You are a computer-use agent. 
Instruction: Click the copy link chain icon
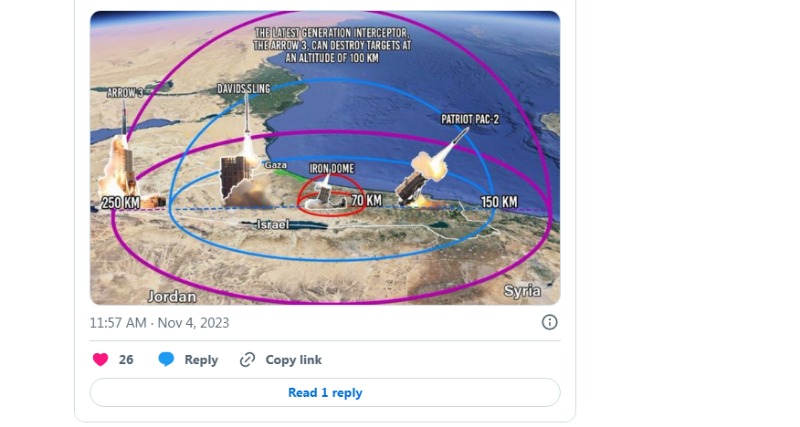click(247, 360)
